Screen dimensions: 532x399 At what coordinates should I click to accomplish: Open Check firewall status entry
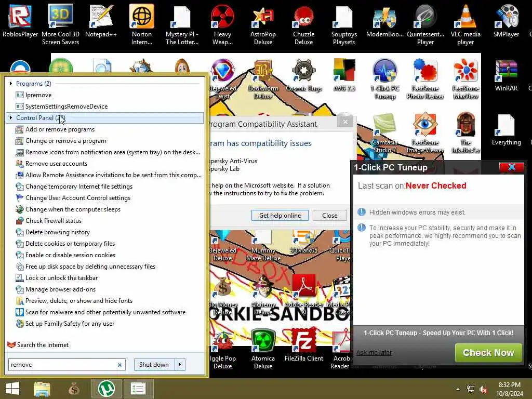pos(54,221)
